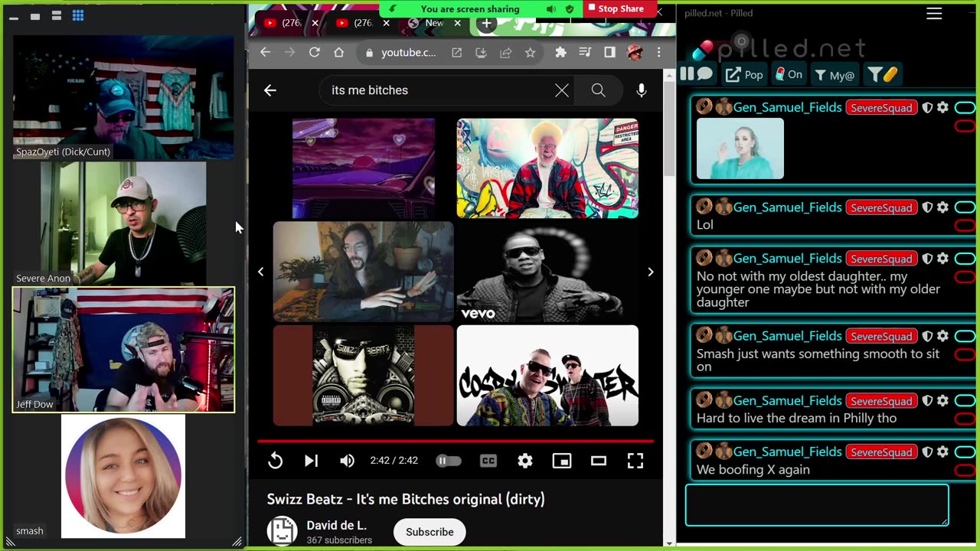
Task: Toggle closed captions on the video
Action: coord(488,461)
